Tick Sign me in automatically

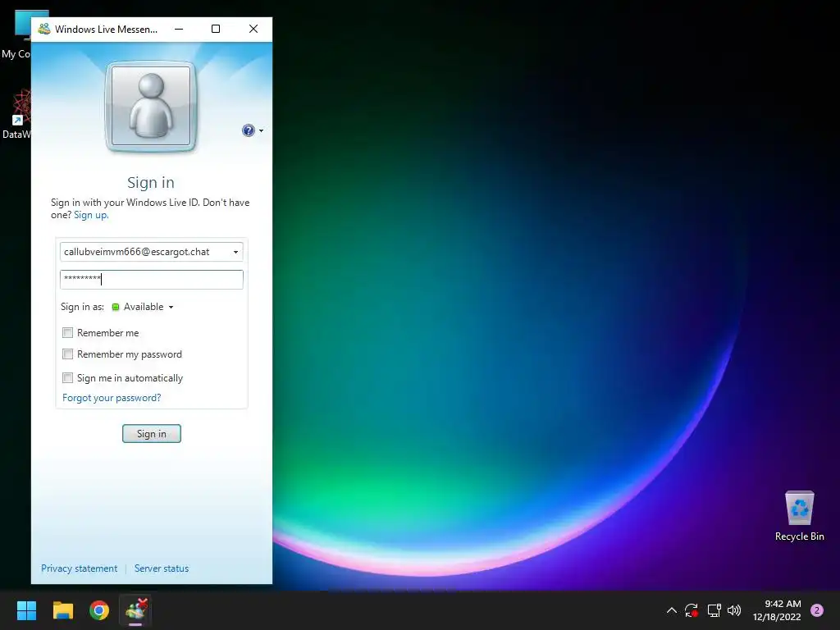(x=67, y=377)
